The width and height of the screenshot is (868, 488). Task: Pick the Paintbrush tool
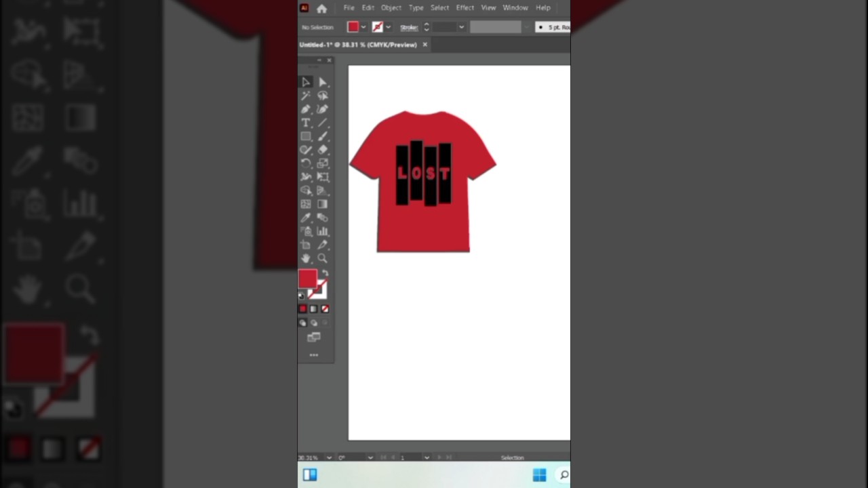pyautogui.click(x=323, y=136)
